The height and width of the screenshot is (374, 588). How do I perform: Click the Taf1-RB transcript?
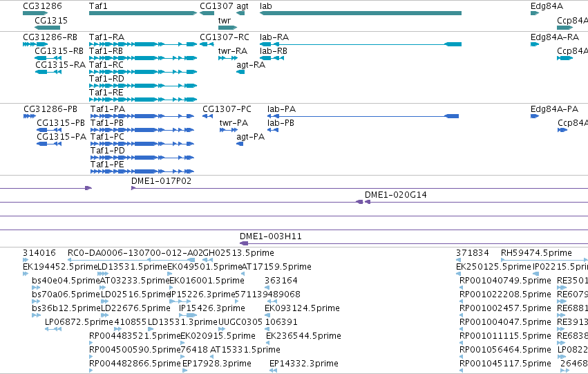pos(143,58)
